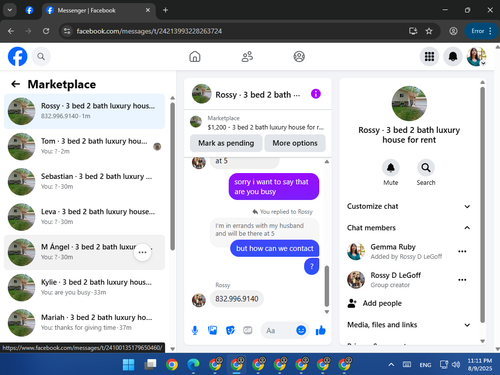Open the Kylie conversation in the list
Viewport: 500px width, 375px height.
tap(84, 287)
